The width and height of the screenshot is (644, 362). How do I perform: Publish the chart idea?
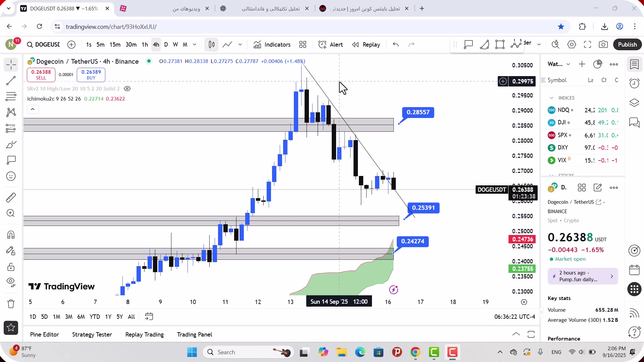click(627, 45)
